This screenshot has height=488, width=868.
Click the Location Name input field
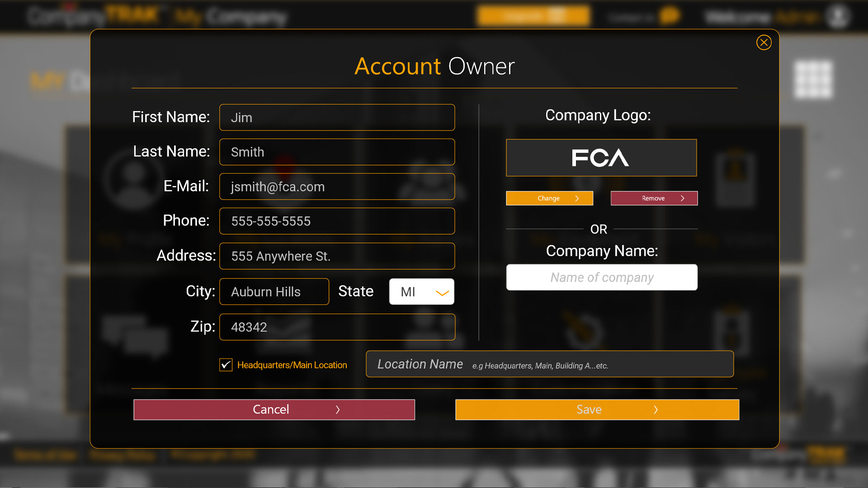click(x=549, y=364)
